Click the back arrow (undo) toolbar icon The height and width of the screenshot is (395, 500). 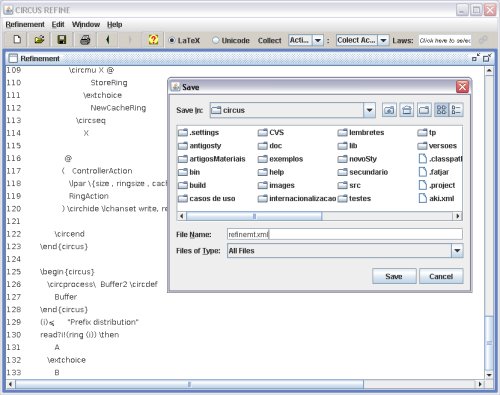[x=107, y=40]
